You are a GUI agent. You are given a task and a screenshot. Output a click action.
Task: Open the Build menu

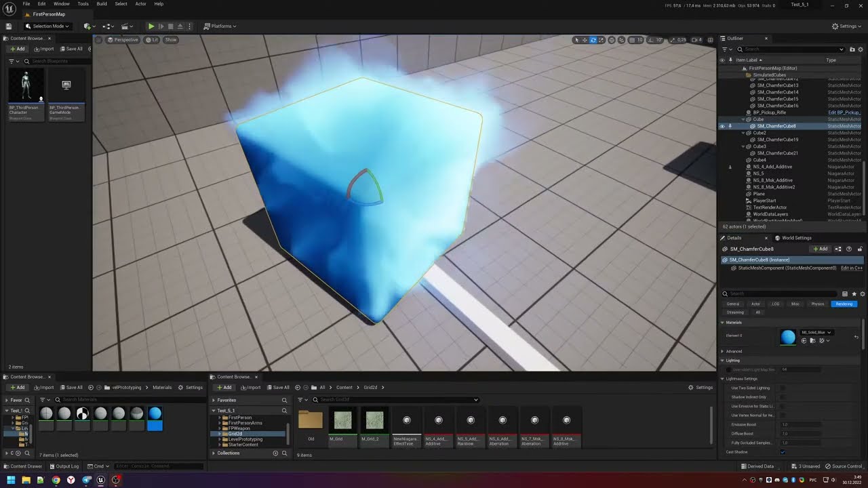point(102,4)
